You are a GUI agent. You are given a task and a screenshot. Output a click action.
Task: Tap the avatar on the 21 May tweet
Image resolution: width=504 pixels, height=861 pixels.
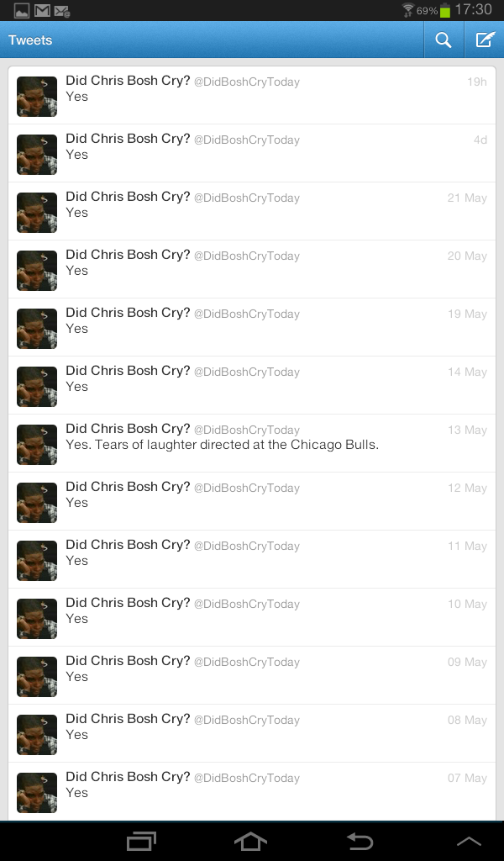pos(37,213)
